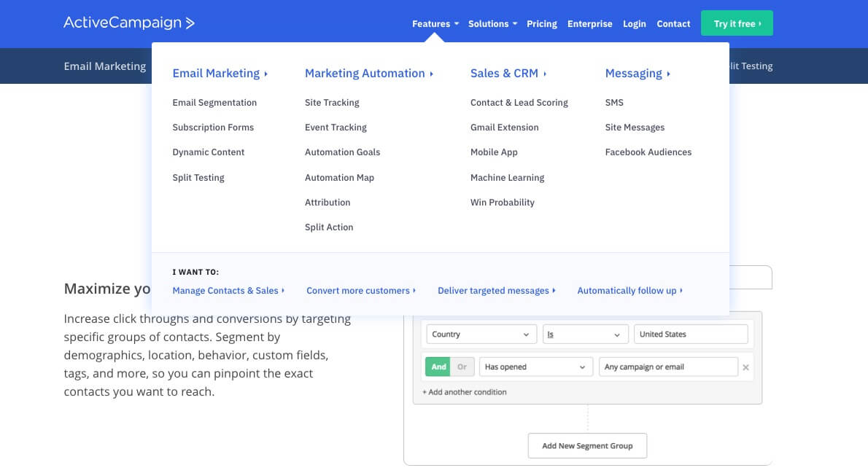Select the And condition toggle

[x=438, y=367]
